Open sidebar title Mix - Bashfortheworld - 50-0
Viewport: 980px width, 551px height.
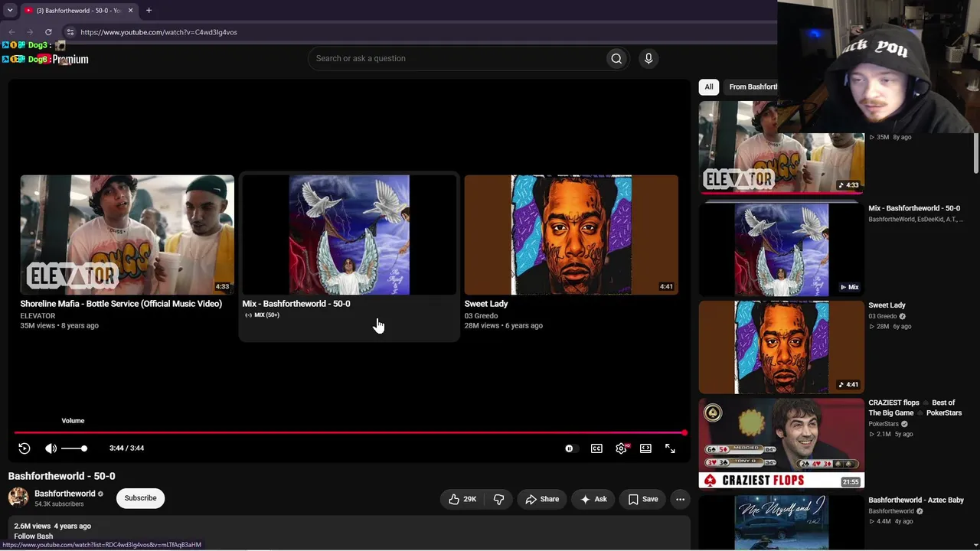tap(914, 208)
